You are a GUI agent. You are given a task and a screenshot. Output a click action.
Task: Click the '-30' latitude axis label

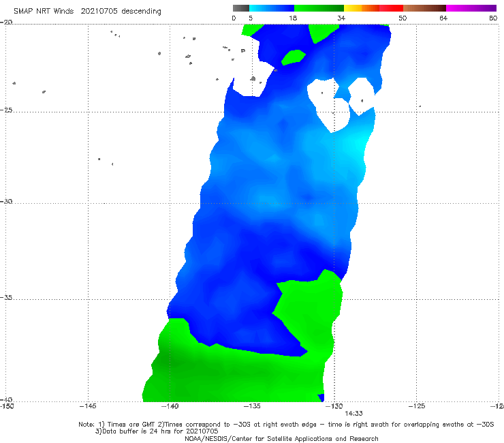tap(6, 201)
